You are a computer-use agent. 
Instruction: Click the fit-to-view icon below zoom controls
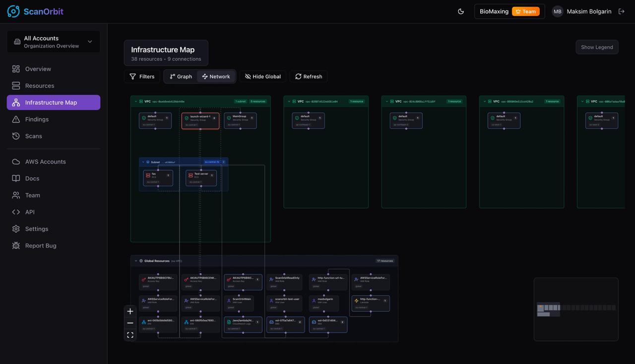130,335
